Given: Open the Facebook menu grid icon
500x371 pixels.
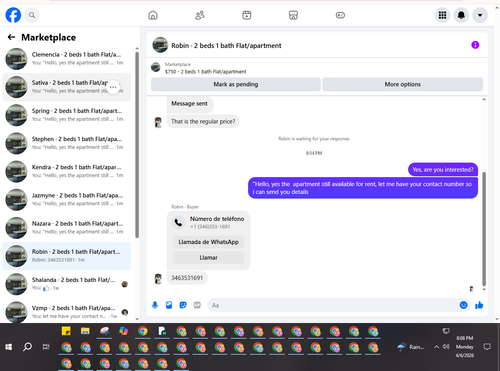Looking at the screenshot, I should [442, 15].
